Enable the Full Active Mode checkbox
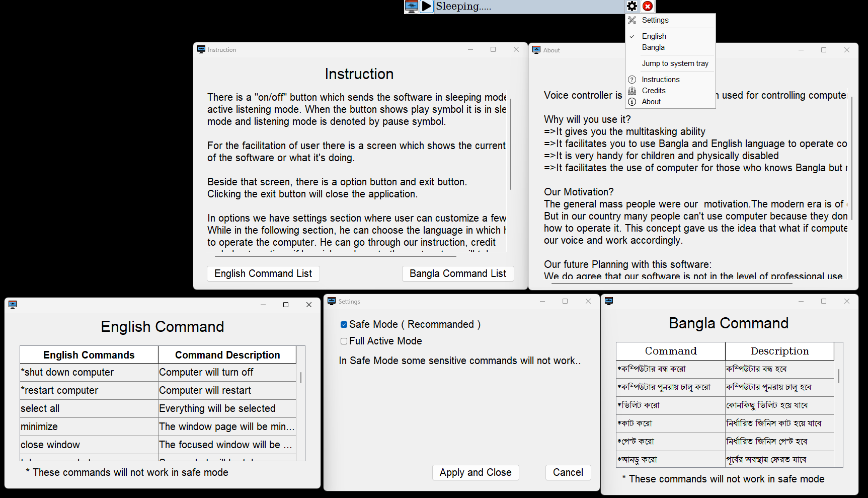Screen dimensions: 868x498 pyautogui.click(x=344, y=341)
